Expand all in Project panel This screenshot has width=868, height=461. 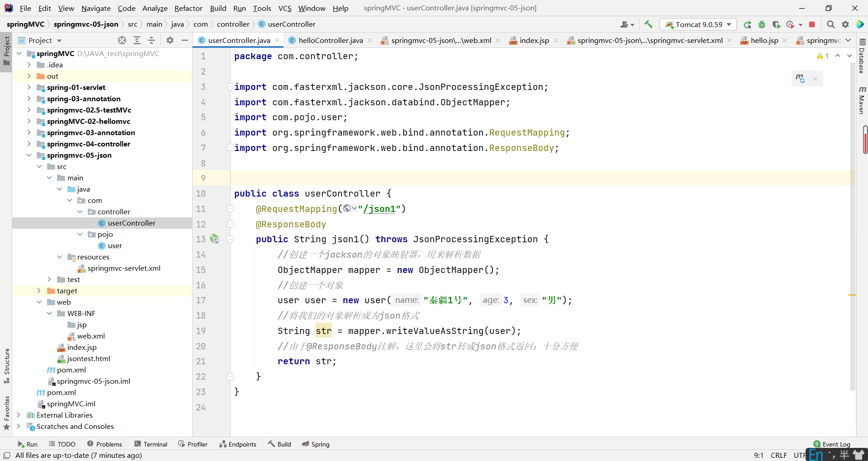(x=137, y=40)
